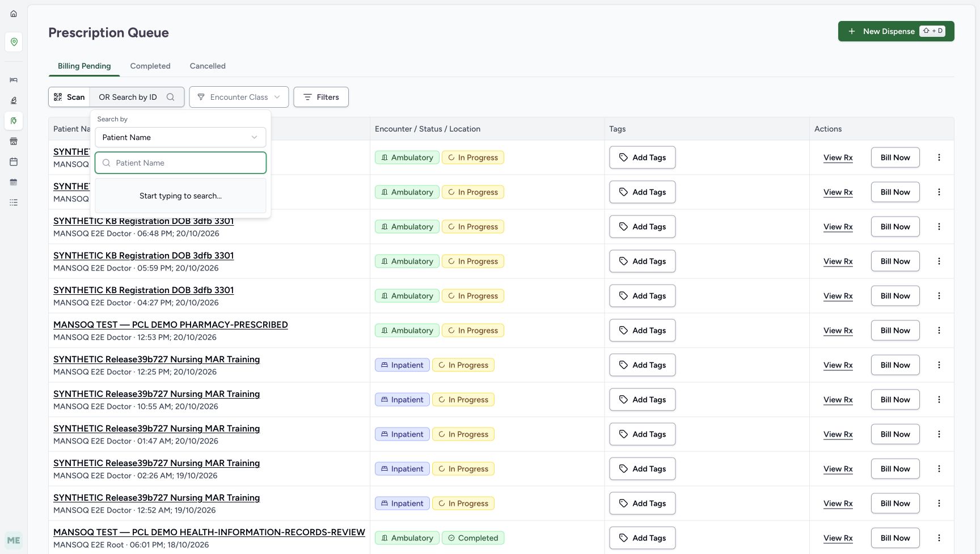
Task: Click the Scan QR code button
Action: (69, 97)
